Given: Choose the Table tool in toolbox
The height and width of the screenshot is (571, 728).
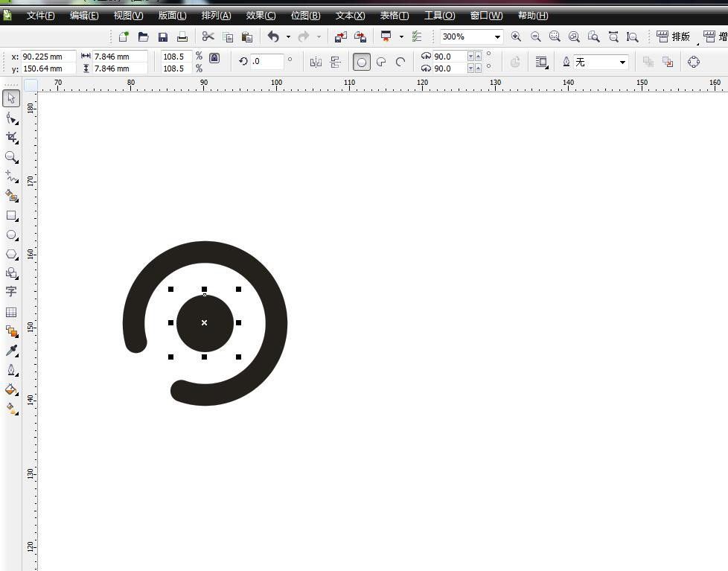Looking at the screenshot, I should tap(11, 313).
